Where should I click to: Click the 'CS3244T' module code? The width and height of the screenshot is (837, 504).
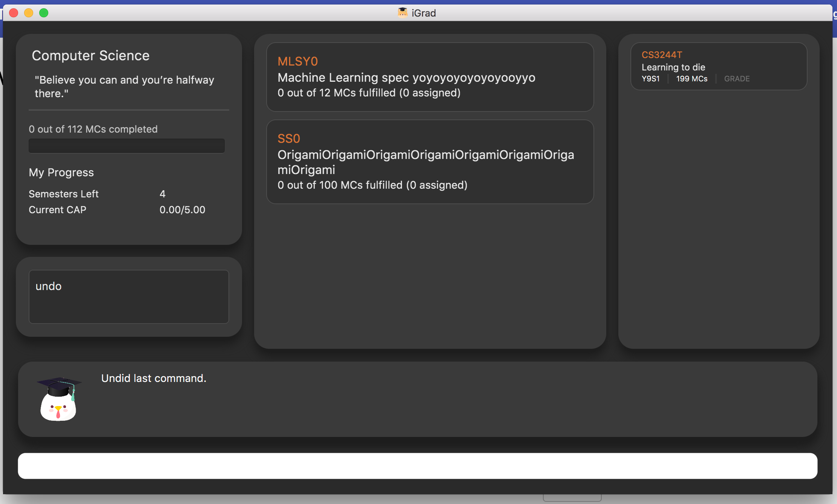(x=662, y=55)
